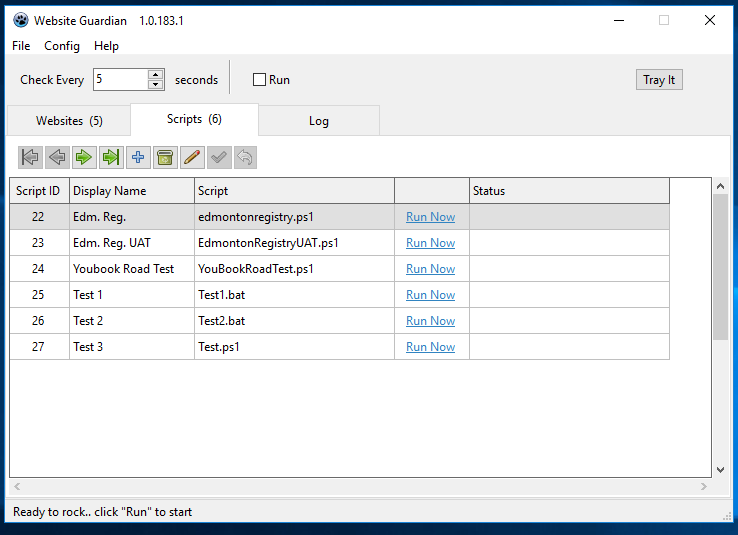Select row with Script ID 23
Screen dimensions: 738x535
pyautogui.click(x=339, y=243)
